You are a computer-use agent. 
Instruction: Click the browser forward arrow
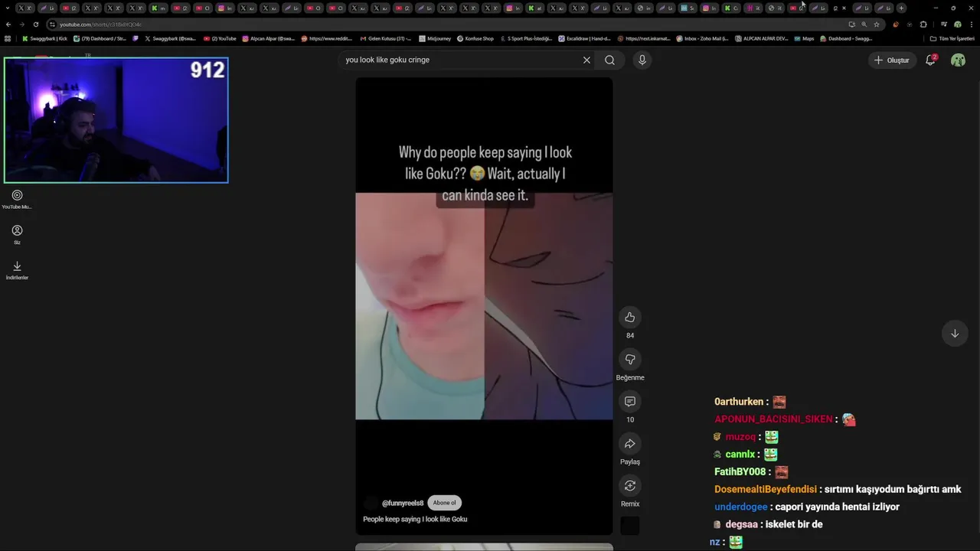21,24
